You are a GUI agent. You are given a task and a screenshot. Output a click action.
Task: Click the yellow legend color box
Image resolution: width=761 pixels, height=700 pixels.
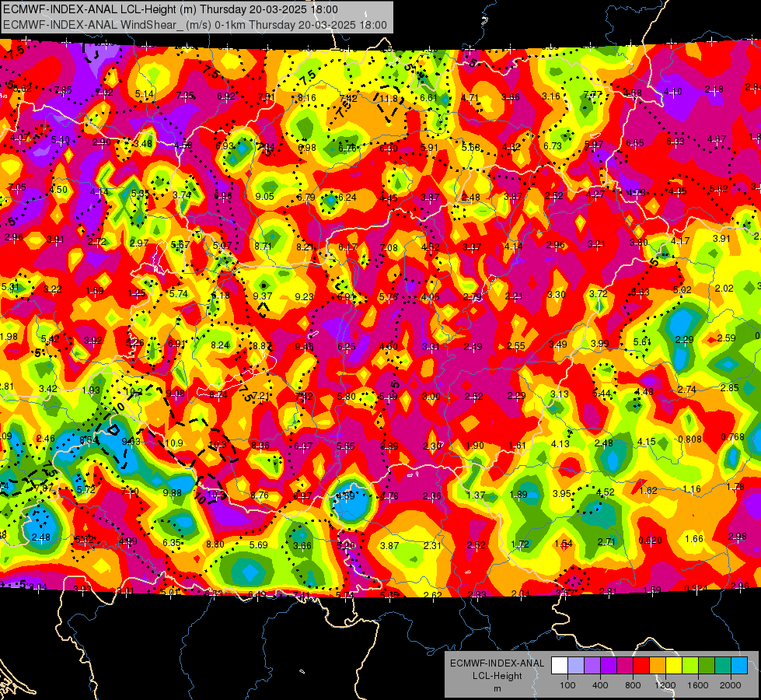point(674,666)
